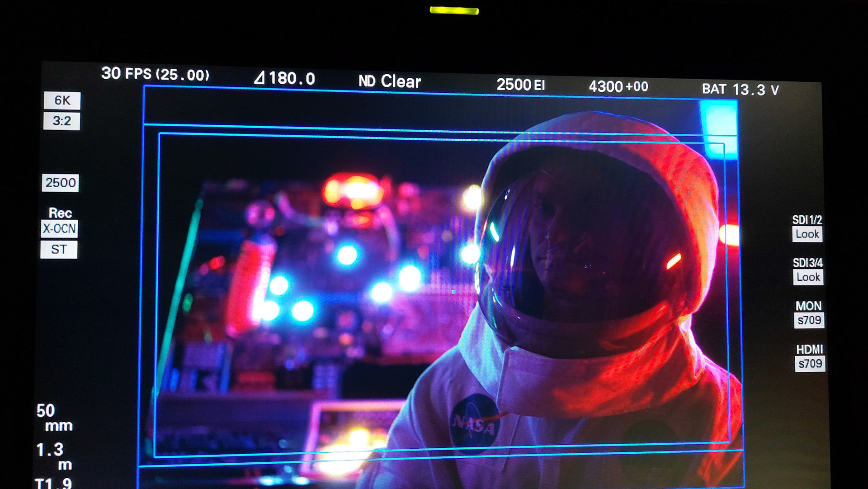Open SDI 1/2 Look setting
Viewport: 868px width, 489px height.
coord(807,234)
